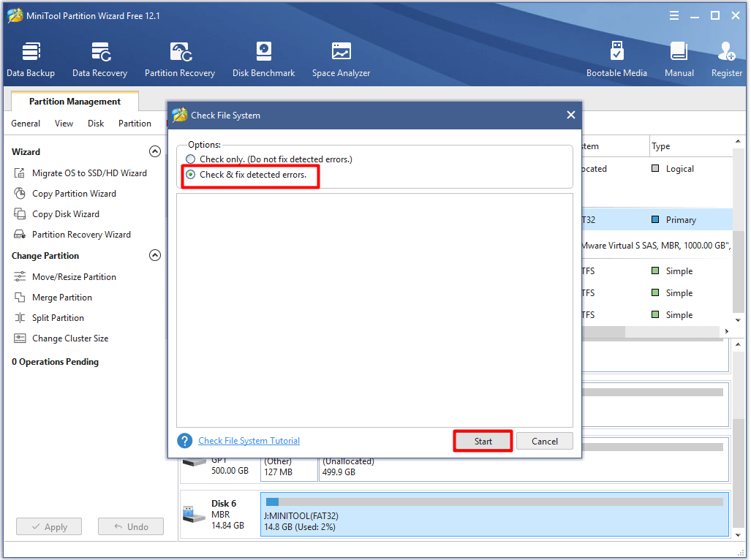This screenshot has height=560, width=751.
Task: Click the Disk 6 USB drive icon
Action: click(194, 515)
